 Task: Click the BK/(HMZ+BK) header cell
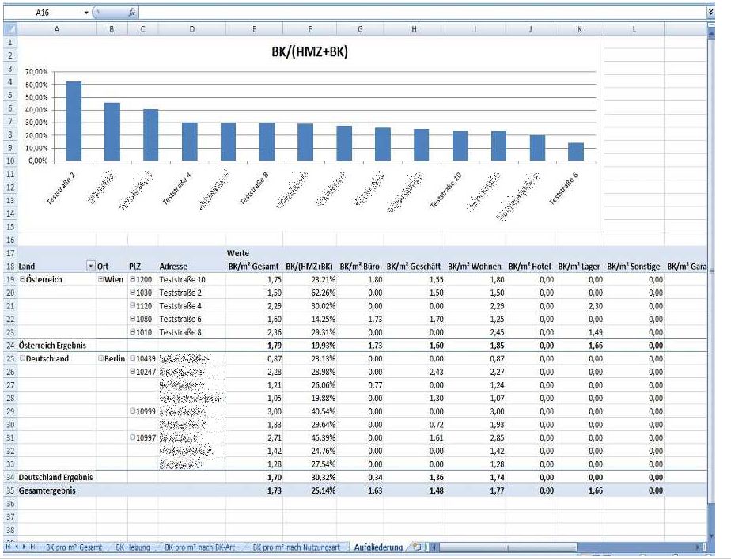[309, 267]
